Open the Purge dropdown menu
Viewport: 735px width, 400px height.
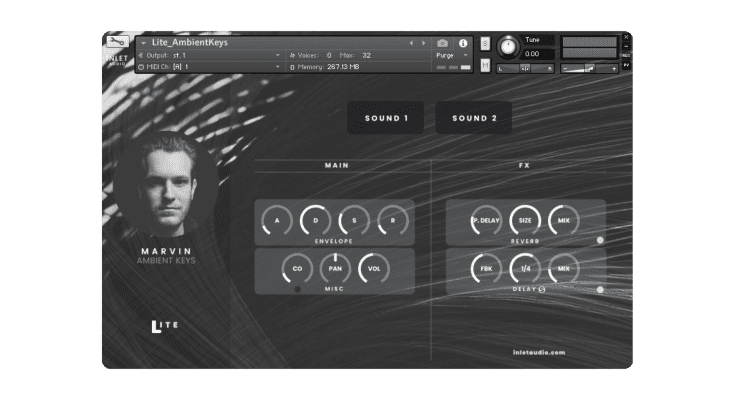(449, 56)
